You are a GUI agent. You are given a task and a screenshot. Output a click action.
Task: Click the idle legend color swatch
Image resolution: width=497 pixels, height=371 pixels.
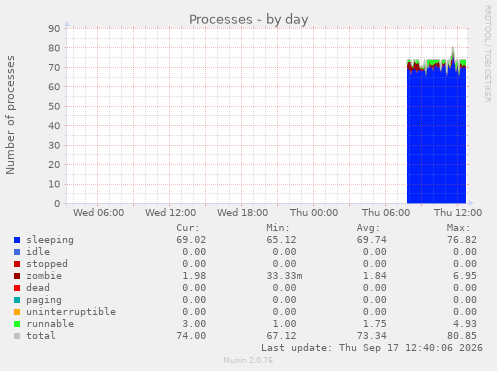tap(17, 252)
